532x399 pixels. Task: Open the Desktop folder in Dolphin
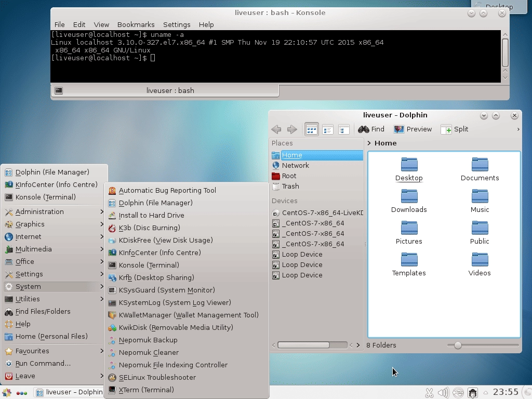click(x=409, y=169)
